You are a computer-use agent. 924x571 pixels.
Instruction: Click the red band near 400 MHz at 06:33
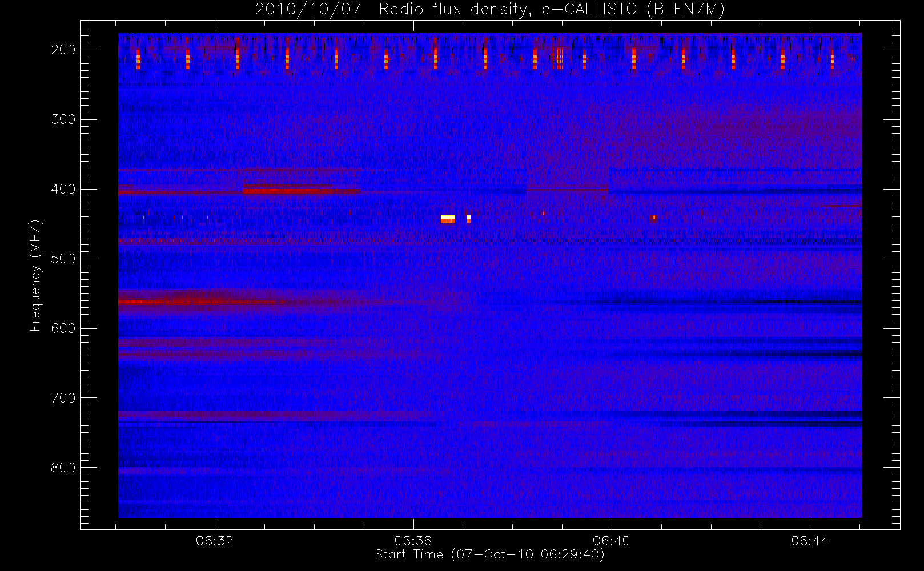pos(302,191)
